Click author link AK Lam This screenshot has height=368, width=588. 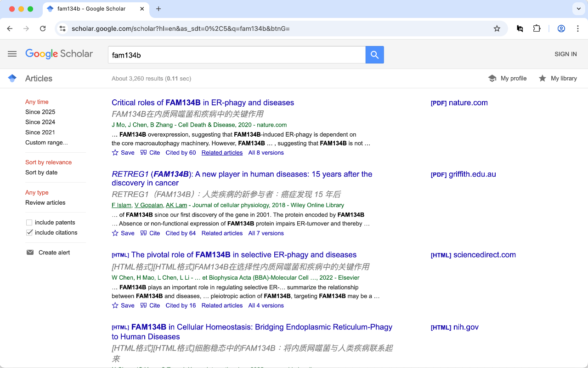point(176,205)
